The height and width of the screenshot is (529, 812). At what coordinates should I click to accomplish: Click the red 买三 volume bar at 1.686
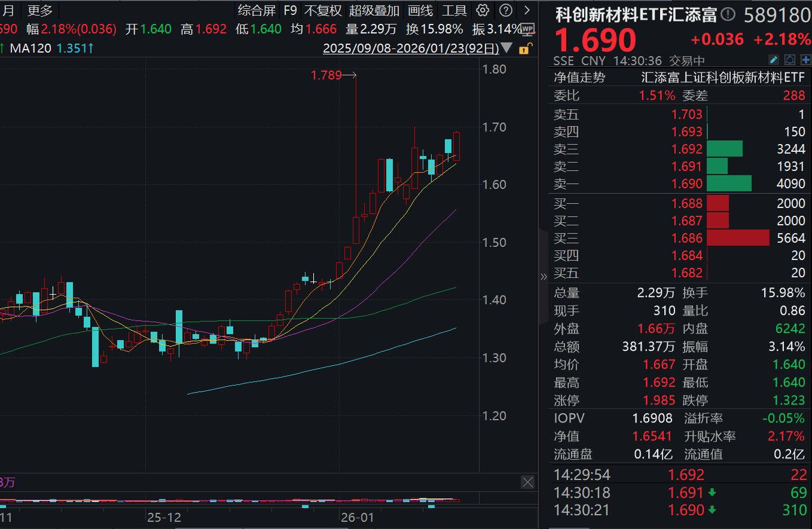point(738,237)
